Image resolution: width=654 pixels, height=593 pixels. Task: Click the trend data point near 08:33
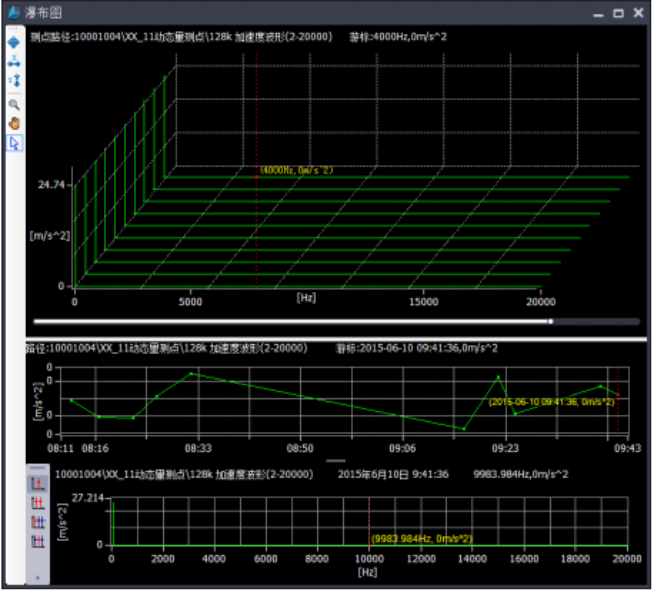(x=191, y=374)
